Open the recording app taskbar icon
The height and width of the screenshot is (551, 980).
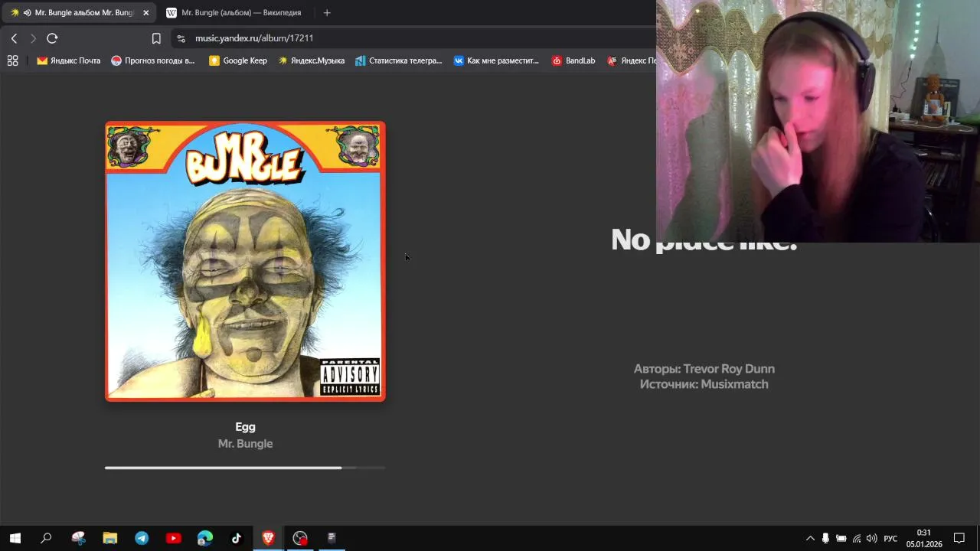300,538
